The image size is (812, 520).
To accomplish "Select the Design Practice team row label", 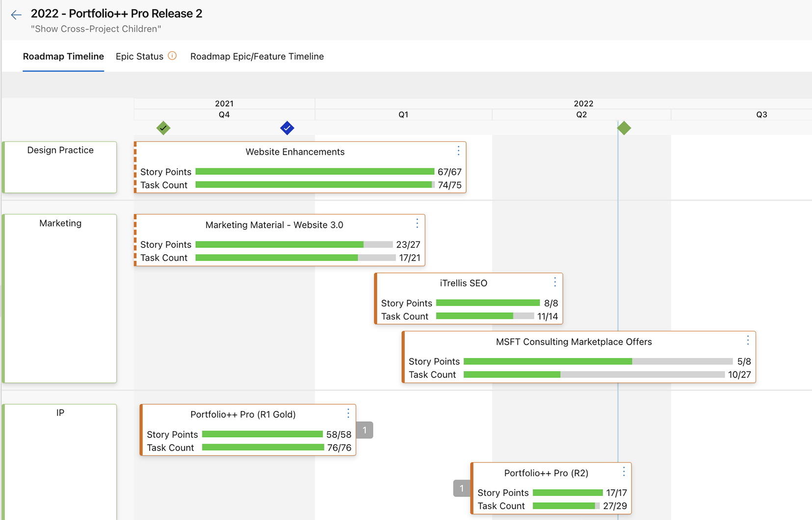I will (60, 150).
